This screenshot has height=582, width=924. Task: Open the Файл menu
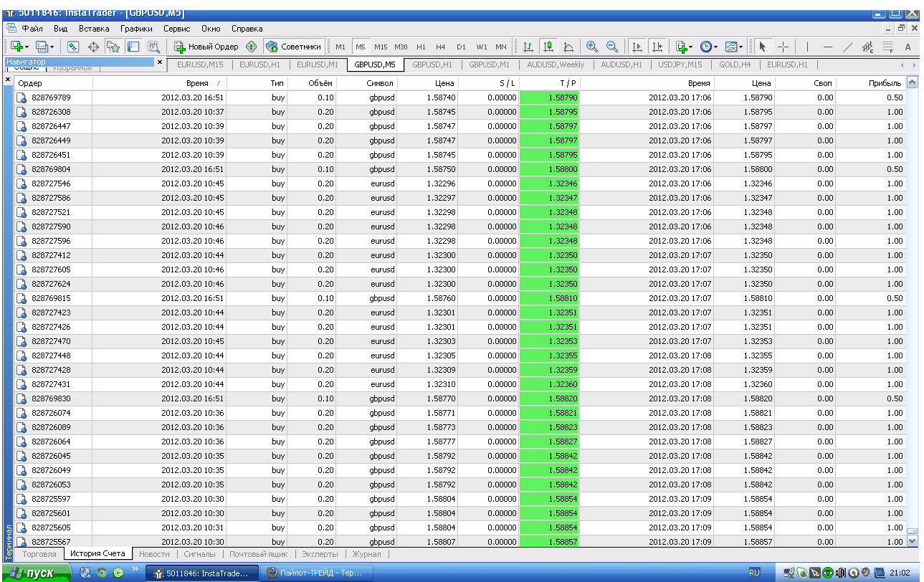(x=32, y=29)
